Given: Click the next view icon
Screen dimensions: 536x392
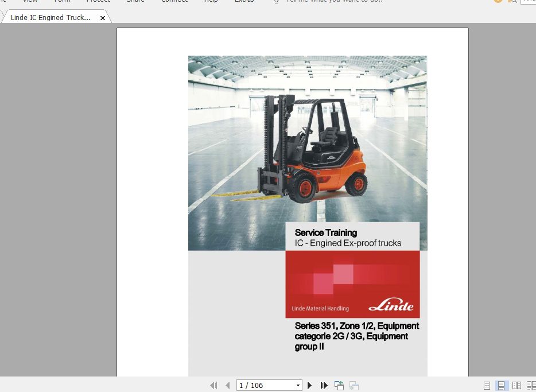Looking at the screenshot, I should pos(354,386).
